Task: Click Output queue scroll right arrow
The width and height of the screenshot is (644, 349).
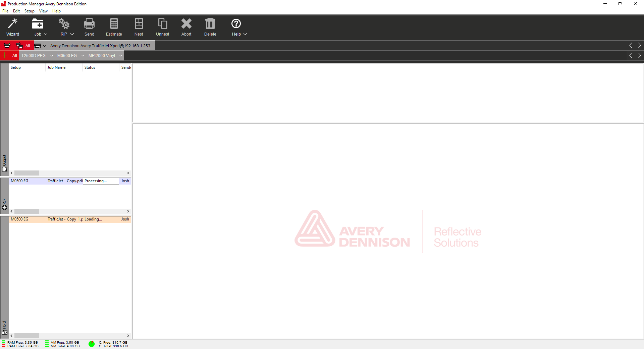Action: 128,173
